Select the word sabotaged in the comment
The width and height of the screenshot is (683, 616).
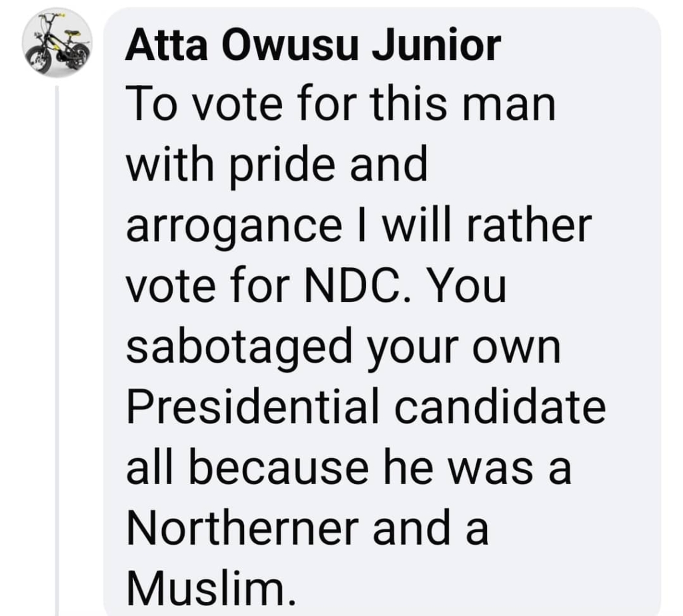pyautogui.click(x=239, y=351)
